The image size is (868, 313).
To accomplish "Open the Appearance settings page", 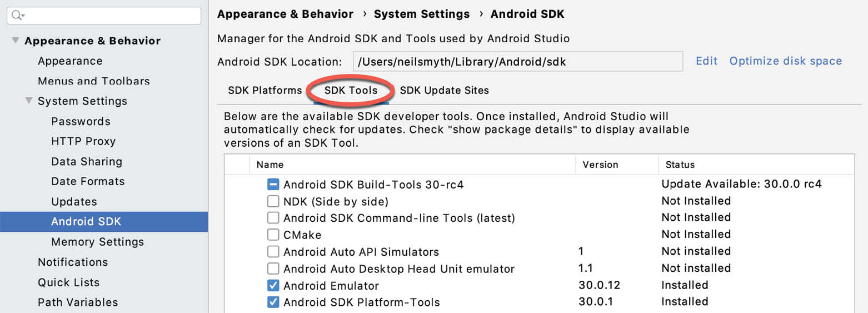I will (70, 61).
